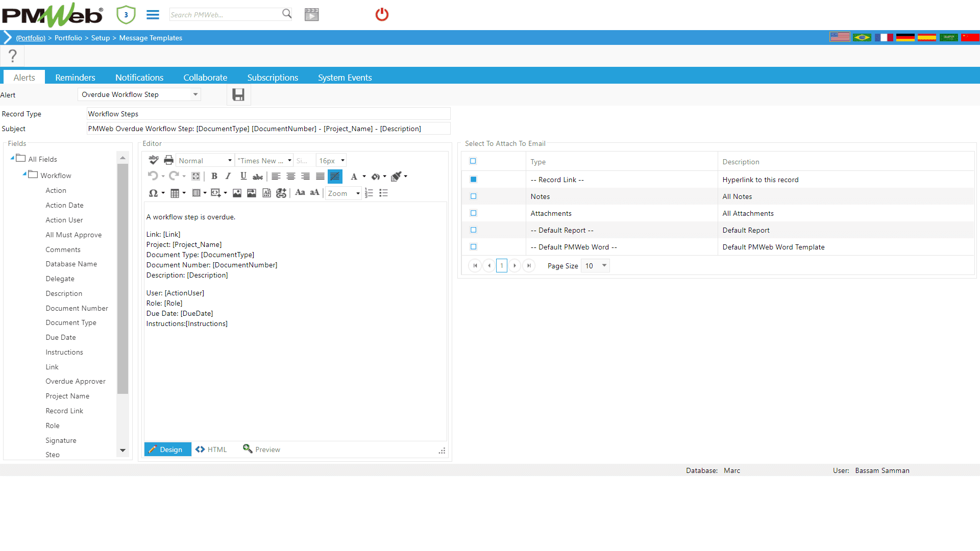Collapse the Workflow tree node

pyautogui.click(x=24, y=174)
